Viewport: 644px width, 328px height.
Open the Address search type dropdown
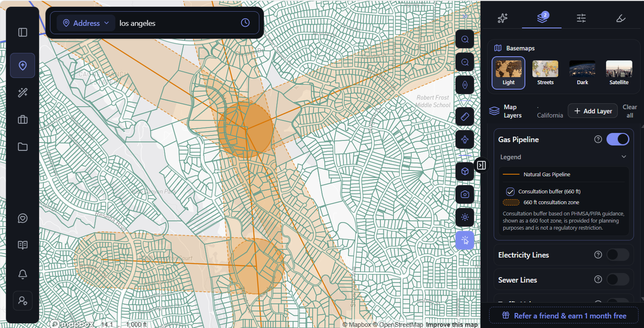pyautogui.click(x=85, y=23)
